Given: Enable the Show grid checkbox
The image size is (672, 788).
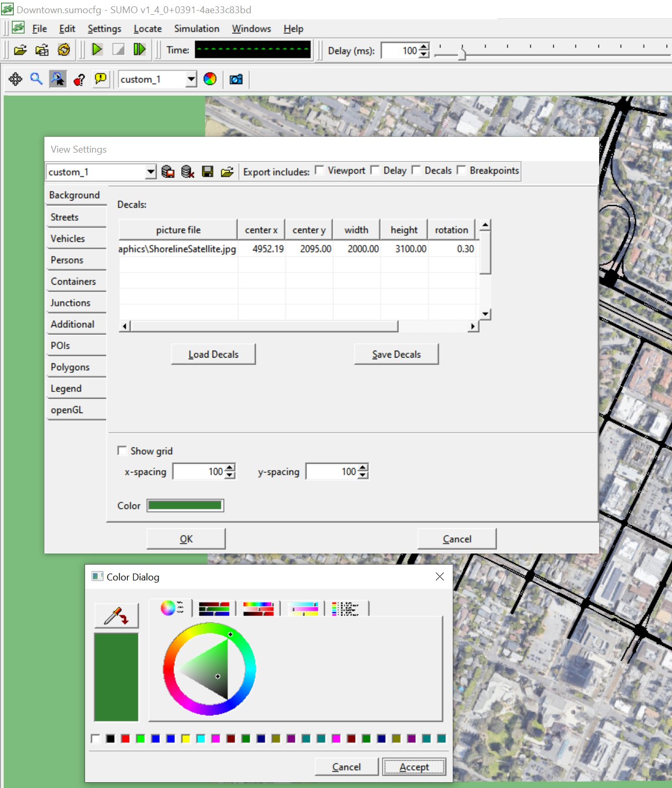Looking at the screenshot, I should [122, 451].
